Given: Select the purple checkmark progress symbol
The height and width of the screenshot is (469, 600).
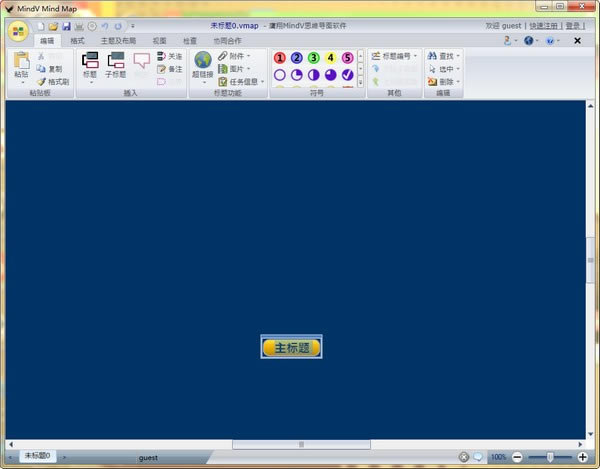Looking at the screenshot, I should click(x=347, y=74).
